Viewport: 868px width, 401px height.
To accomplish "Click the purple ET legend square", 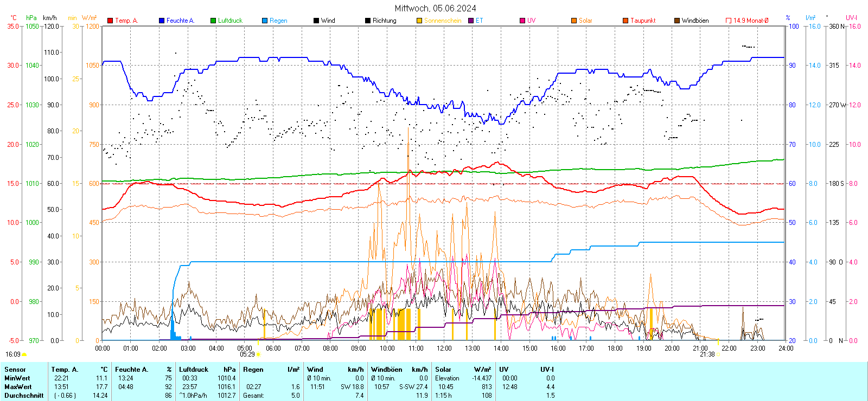I will pyautogui.click(x=471, y=21).
